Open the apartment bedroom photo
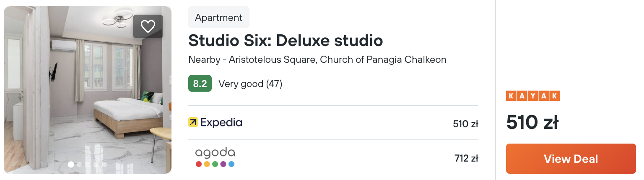This screenshot has width=644, height=180. [x=88, y=90]
